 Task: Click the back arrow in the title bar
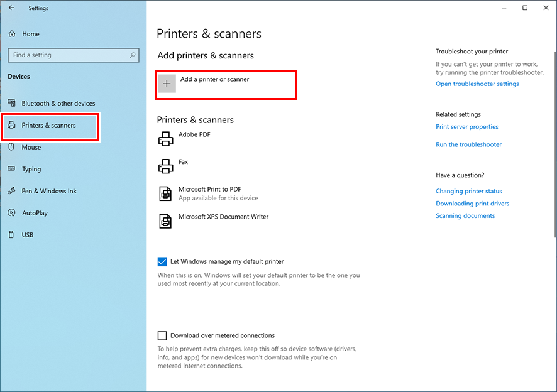pyautogui.click(x=11, y=8)
